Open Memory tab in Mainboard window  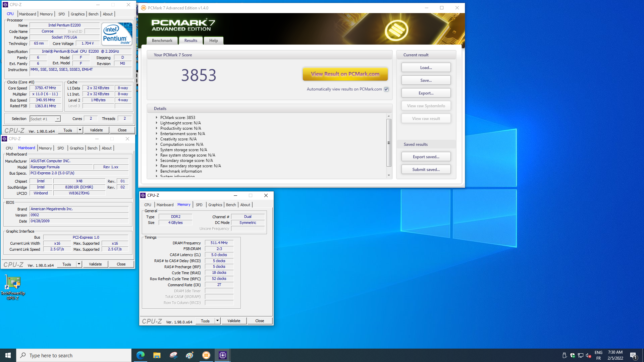[x=45, y=148]
